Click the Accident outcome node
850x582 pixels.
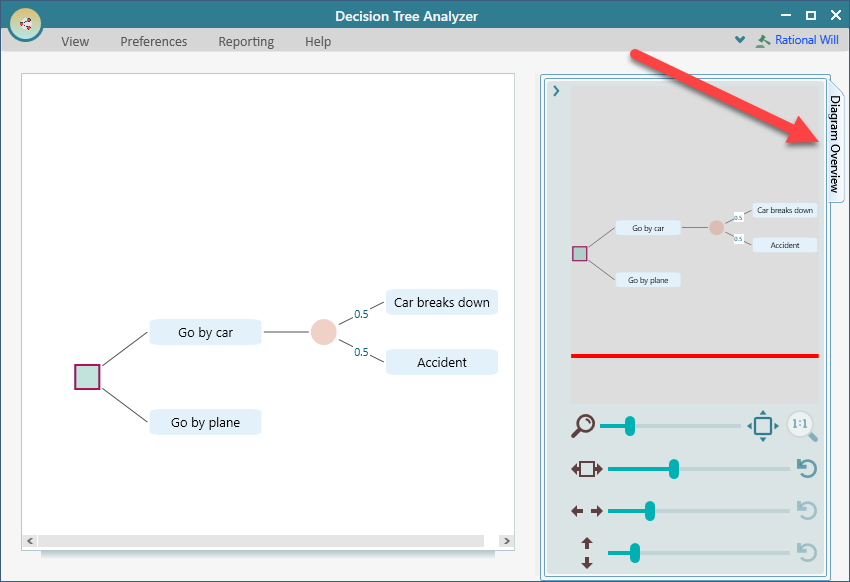(x=441, y=362)
